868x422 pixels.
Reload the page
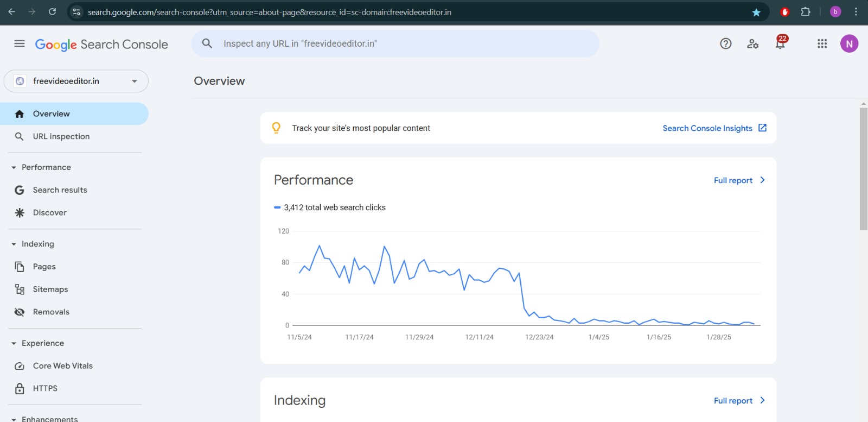point(52,11)
